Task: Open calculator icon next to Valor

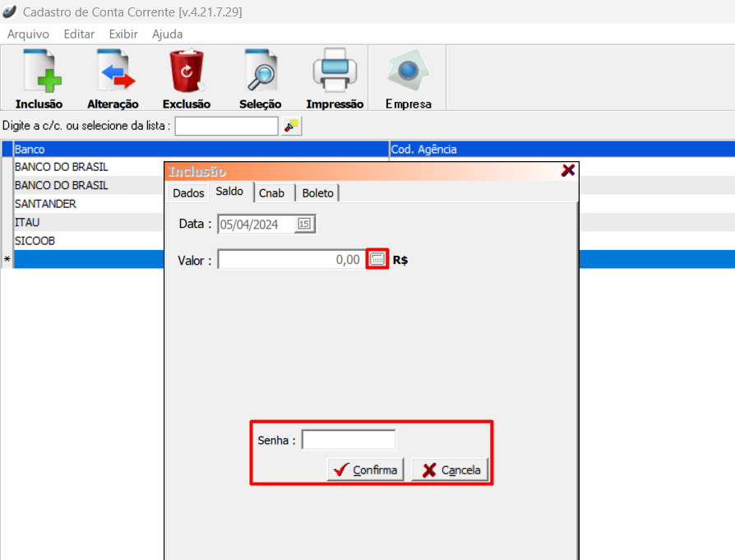Action: [377, 259]
